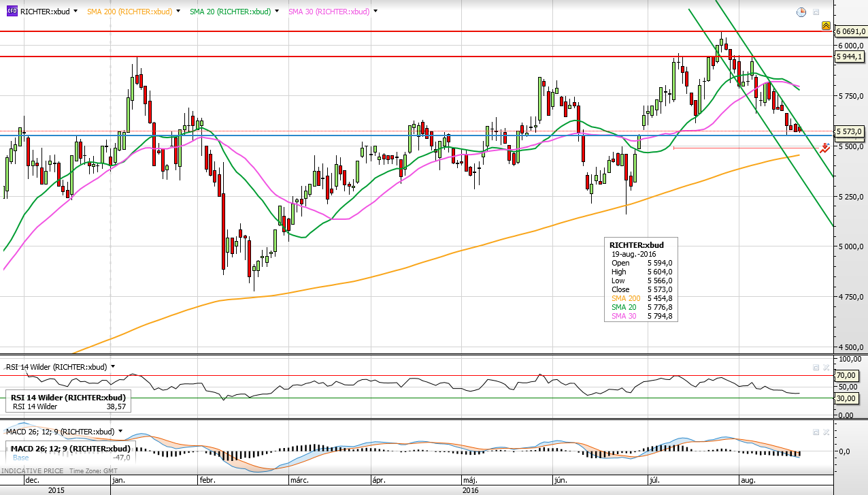Click the aug. marker on time axis
Image resolution: width=868 pixels, height=495 pixels.
click(x=747, y=480)
